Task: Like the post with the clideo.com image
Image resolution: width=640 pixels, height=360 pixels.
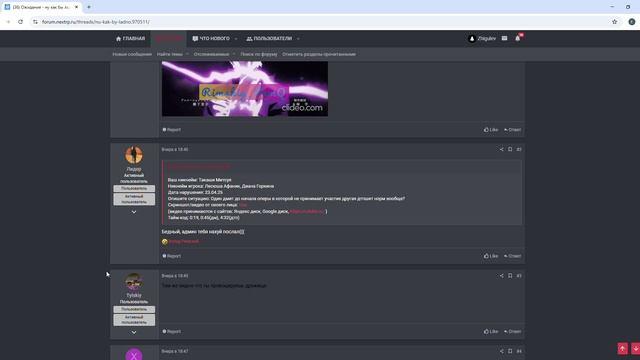Action: pos(491,130)
